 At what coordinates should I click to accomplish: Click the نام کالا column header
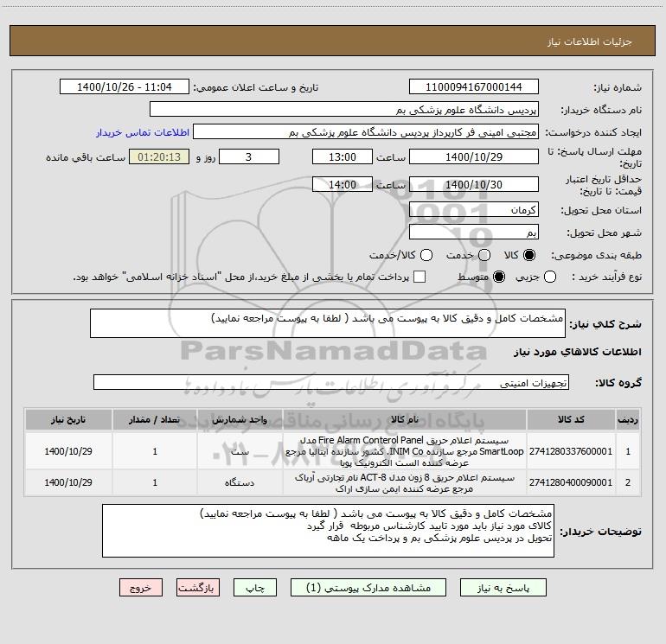coord(405,419)
